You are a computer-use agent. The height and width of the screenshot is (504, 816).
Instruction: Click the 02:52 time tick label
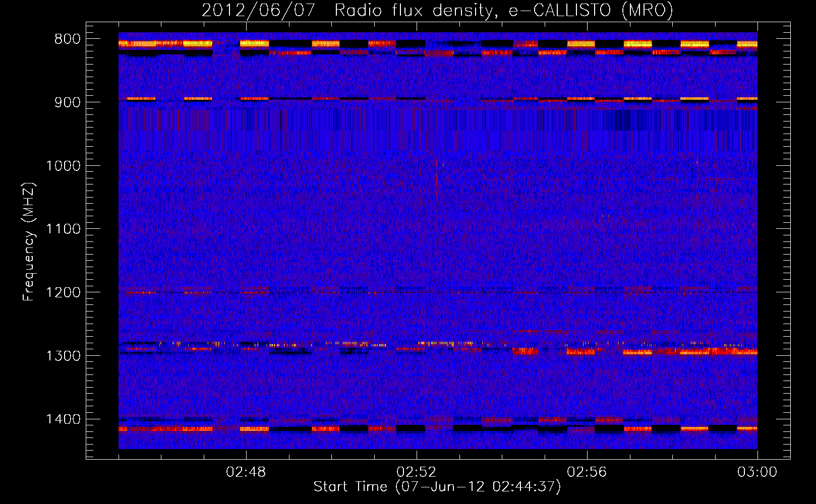(417, 472)
